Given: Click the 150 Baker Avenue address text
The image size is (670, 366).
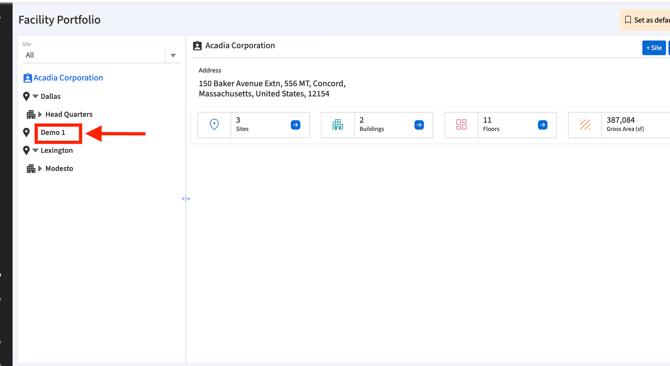Looking at the screenshot, I should click(x=272, y=88).
